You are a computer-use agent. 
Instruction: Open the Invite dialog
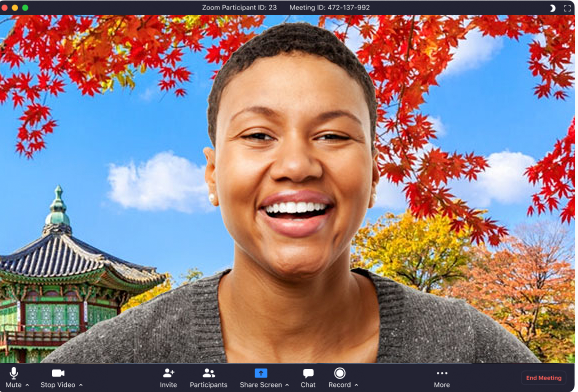coord(168,378)
